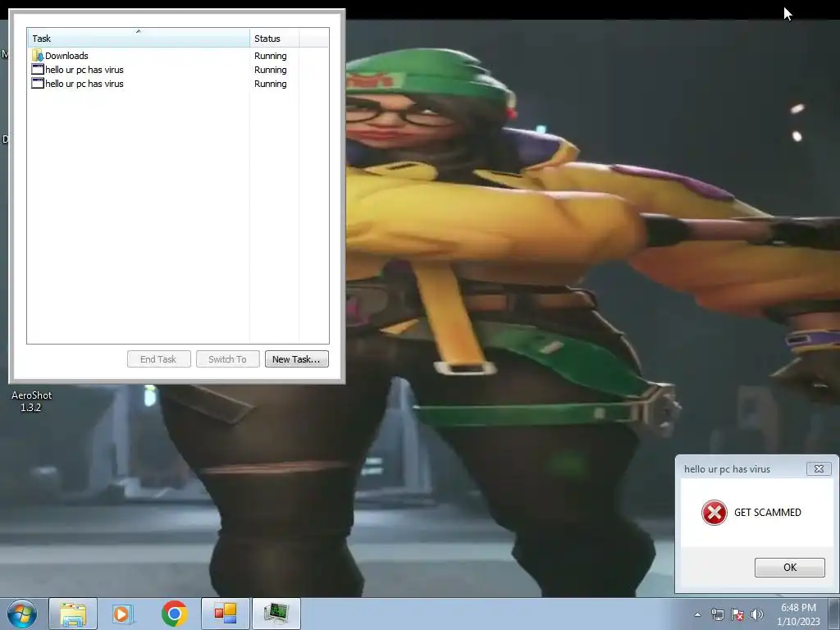Click OK in the GET SCAMMED dialog
This screenshot has width=840, height=630.
pos(790,568)
